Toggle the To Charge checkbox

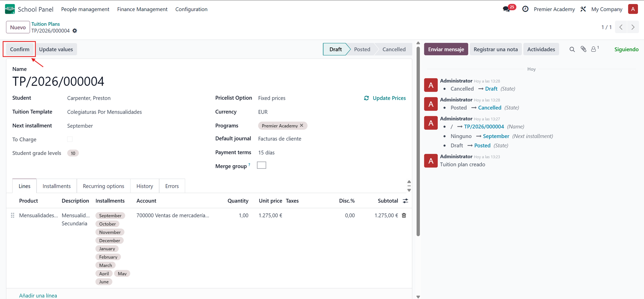[70, 139]
